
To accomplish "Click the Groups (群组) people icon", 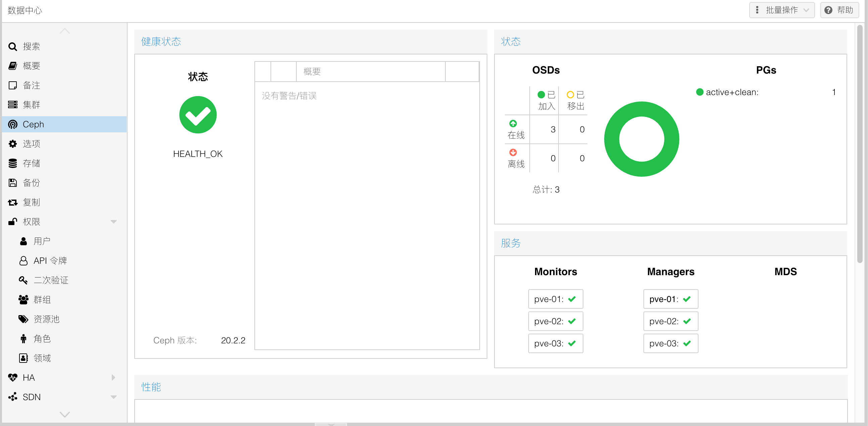I will pyautogui.click(x=23, y=300).
